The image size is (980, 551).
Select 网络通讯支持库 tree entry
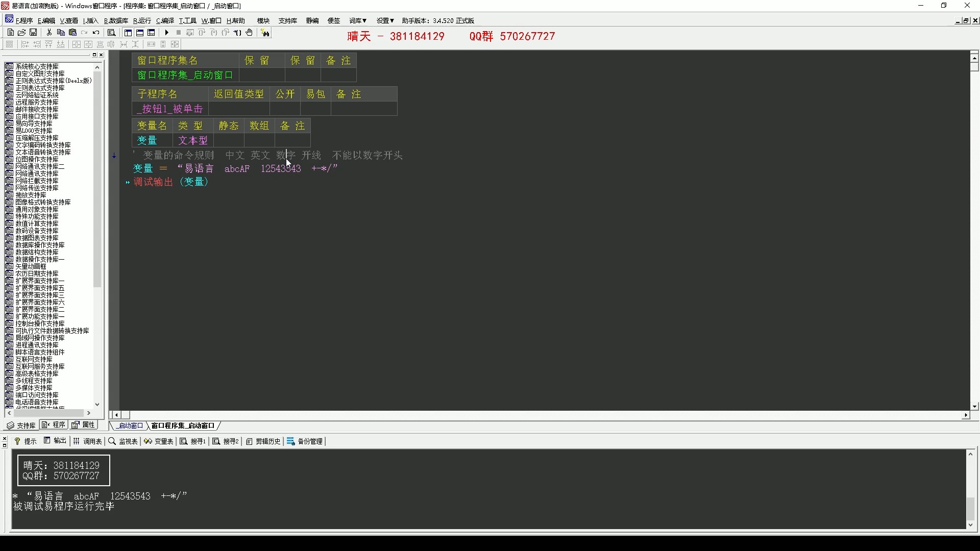pos(37,173)
